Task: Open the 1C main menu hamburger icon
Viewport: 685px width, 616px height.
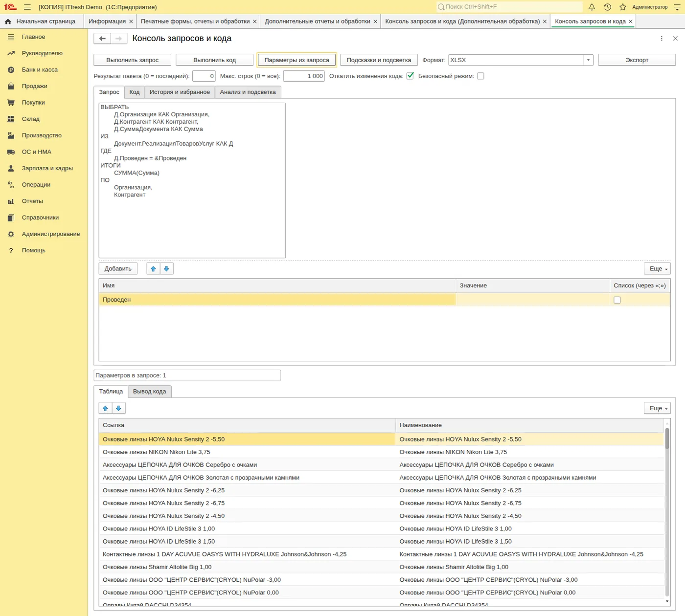Action: [x=27, y=7]
